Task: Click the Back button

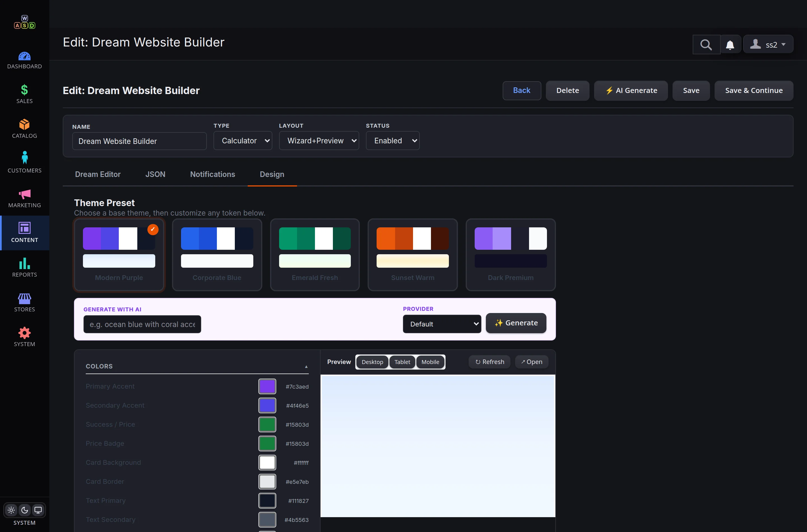Action: coord(521,91)
